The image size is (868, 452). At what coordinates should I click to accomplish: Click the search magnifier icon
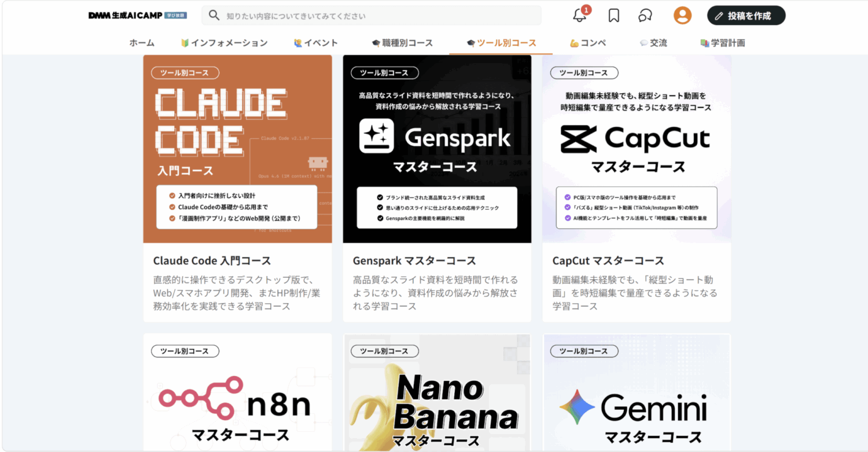(x=214, y=16)
